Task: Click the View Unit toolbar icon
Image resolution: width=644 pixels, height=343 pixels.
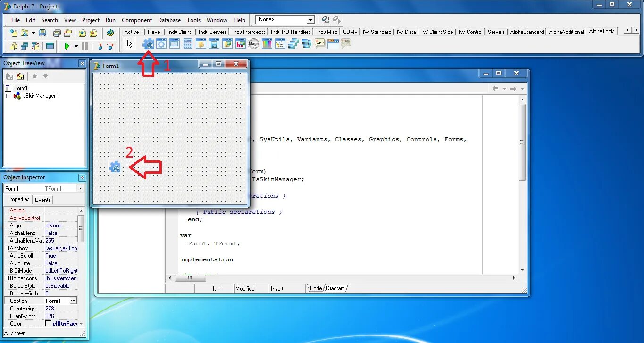Action: point(13,46)
